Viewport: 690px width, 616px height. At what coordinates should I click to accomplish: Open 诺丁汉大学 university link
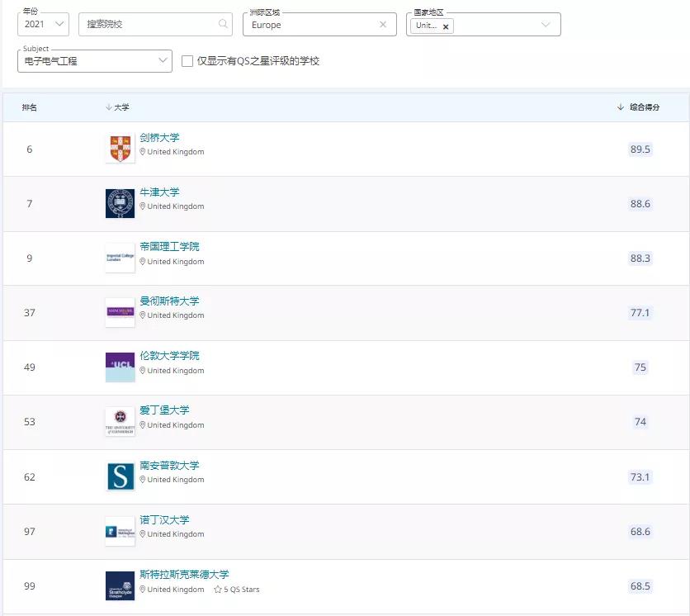pos(164,519)
